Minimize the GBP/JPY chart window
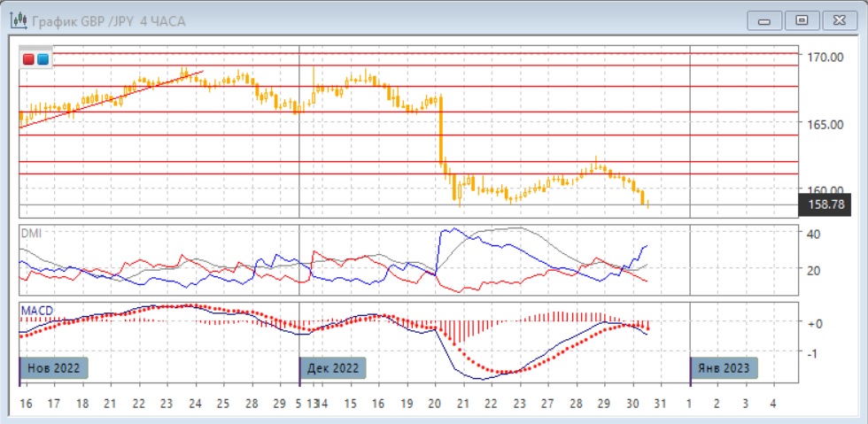 [x=765, y=19]
